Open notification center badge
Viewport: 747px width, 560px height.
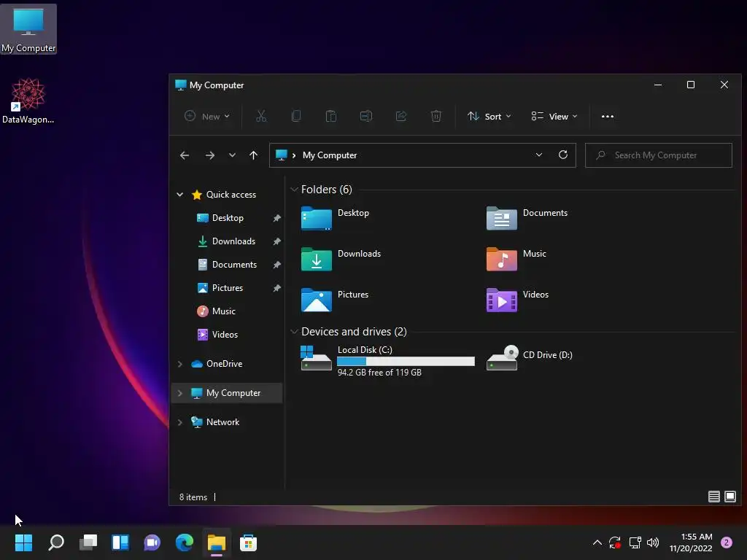726,542
